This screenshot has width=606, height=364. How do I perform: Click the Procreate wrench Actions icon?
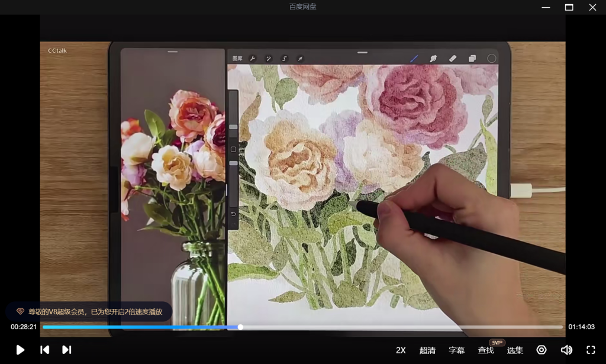click(x=253, y=59)
